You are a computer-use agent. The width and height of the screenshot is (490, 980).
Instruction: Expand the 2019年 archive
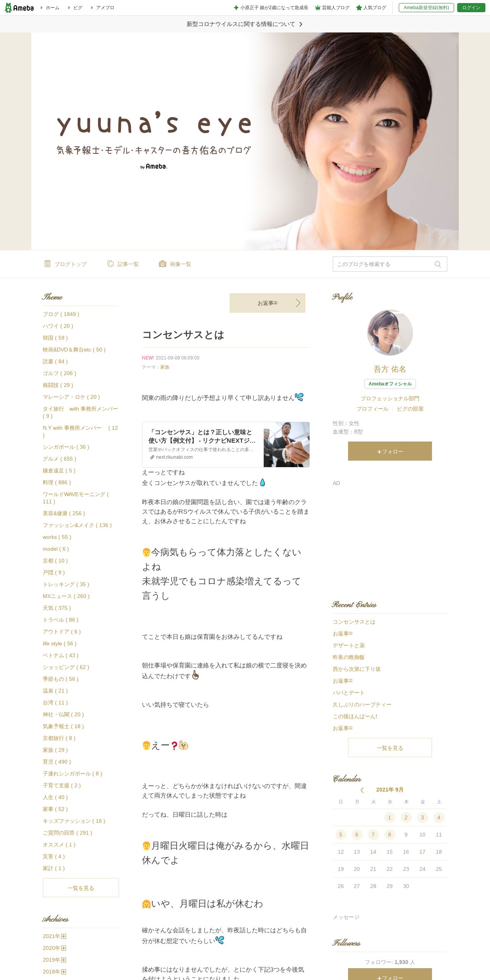(x=64, y=960)
